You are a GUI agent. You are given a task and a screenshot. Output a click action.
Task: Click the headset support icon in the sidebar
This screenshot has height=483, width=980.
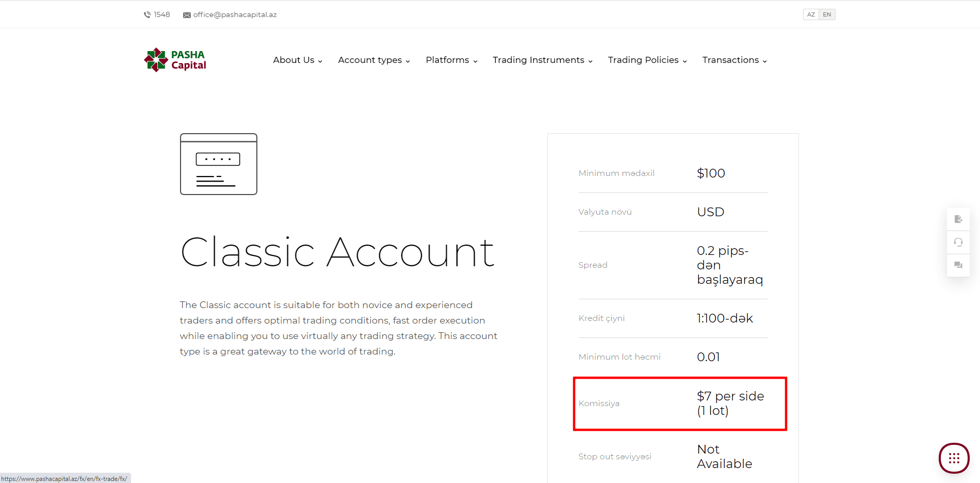tap(958, 242)
